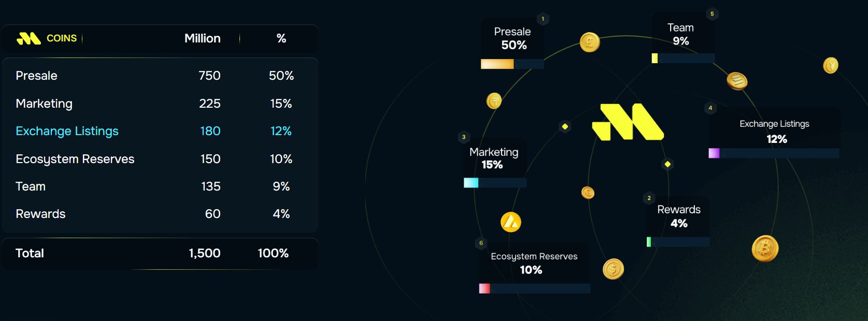
Task: Click the Ecosystem Reserves 10% progress bar
Action: [534, 288]
